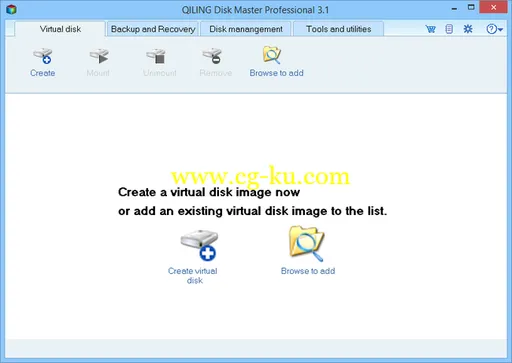Minimize the Disk Master window

(x=454, y=8)
